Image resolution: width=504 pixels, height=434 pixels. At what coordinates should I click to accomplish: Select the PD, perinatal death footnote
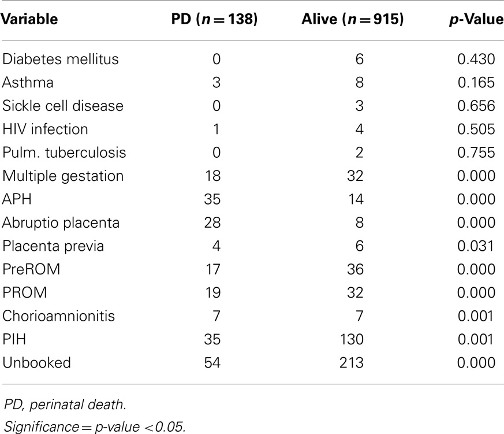65,405
